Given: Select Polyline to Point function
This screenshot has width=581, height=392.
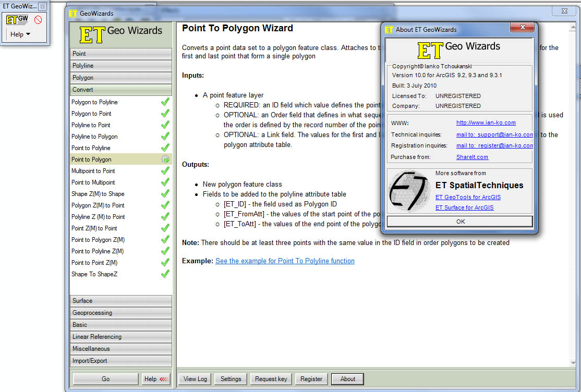Looking at the screenshot, I should pyautogui.click(x=91, y=125).
